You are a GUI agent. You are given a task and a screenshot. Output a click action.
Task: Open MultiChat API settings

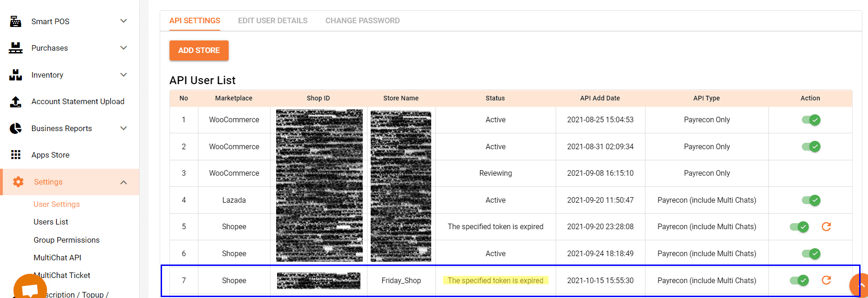point(57,258)
